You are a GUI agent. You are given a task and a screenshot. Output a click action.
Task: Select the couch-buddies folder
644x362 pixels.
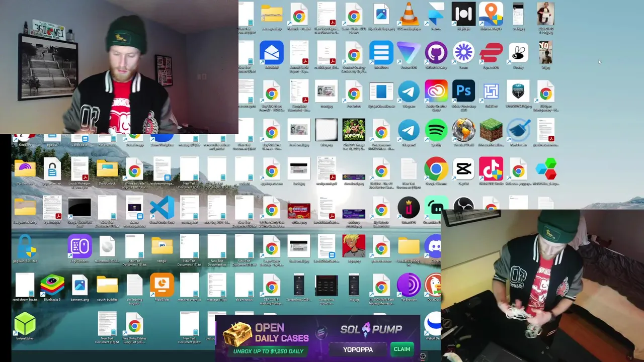[107, 286]
